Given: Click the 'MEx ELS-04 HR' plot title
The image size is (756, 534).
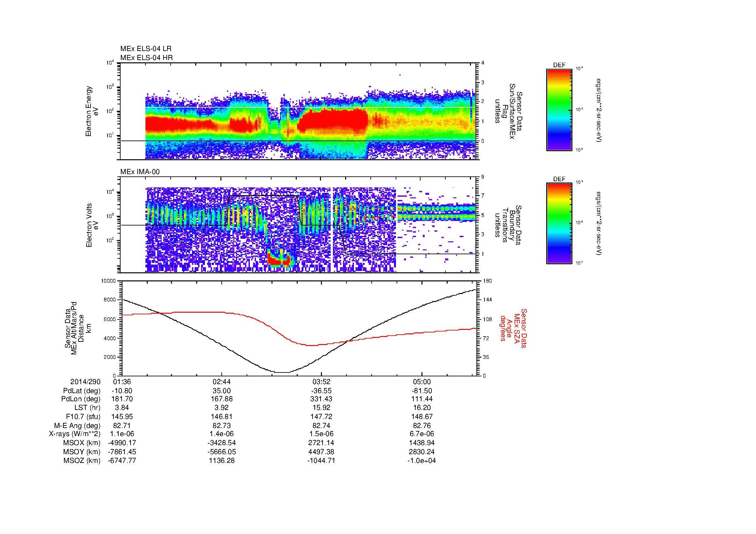Looking at the screenshot, I should pyautogui.click(x=146, y=58).
